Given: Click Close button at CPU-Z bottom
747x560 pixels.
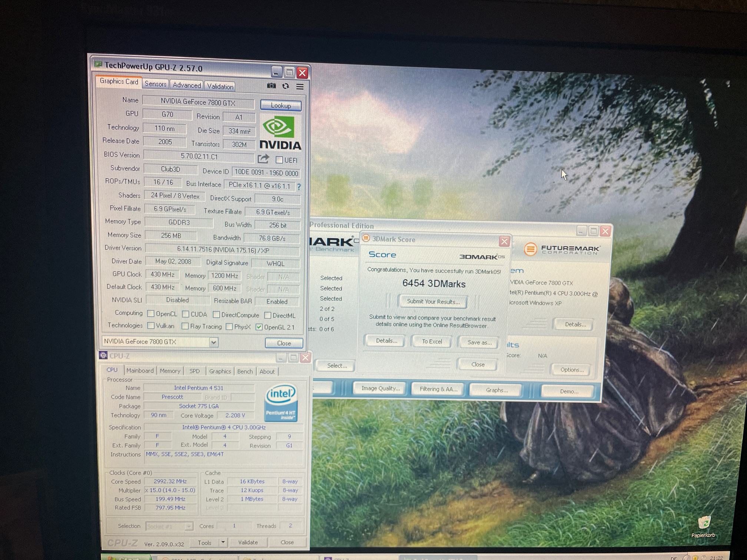Looking at the screenshot, I should [287, 542].
